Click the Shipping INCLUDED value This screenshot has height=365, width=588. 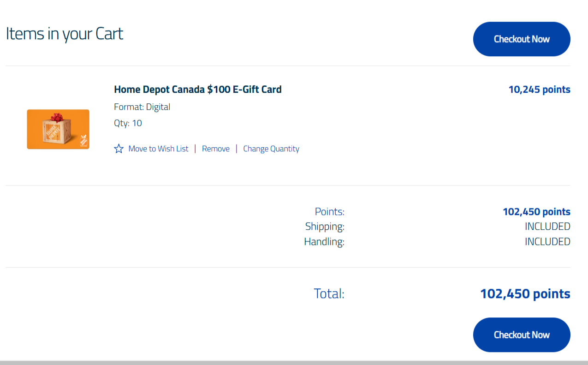click(x=547, y=227)
